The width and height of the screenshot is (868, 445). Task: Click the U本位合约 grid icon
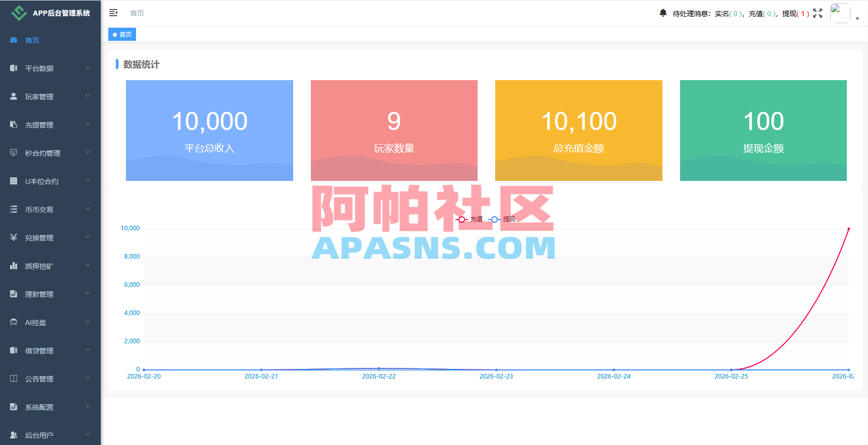(14, 181)
